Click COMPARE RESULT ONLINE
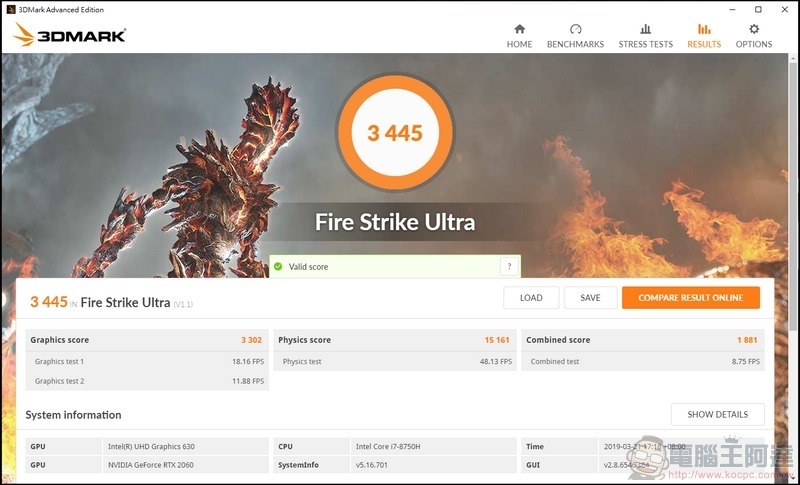 coord(691,297)
